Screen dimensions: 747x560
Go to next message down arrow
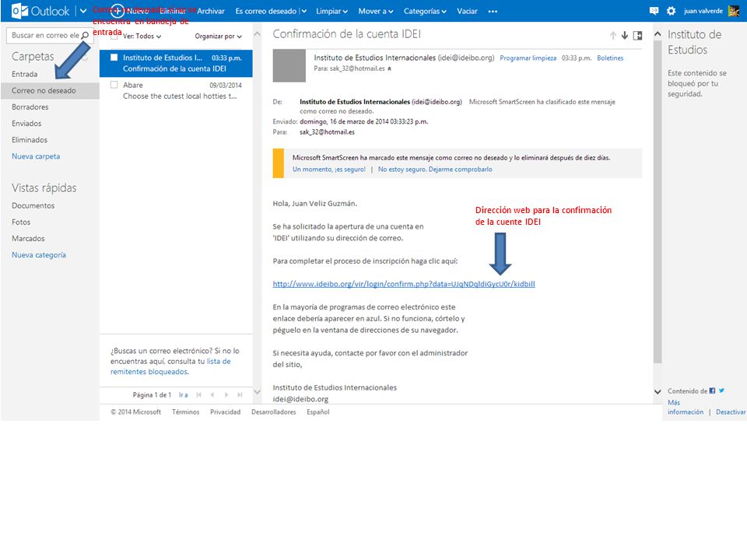tap(625, 35)
